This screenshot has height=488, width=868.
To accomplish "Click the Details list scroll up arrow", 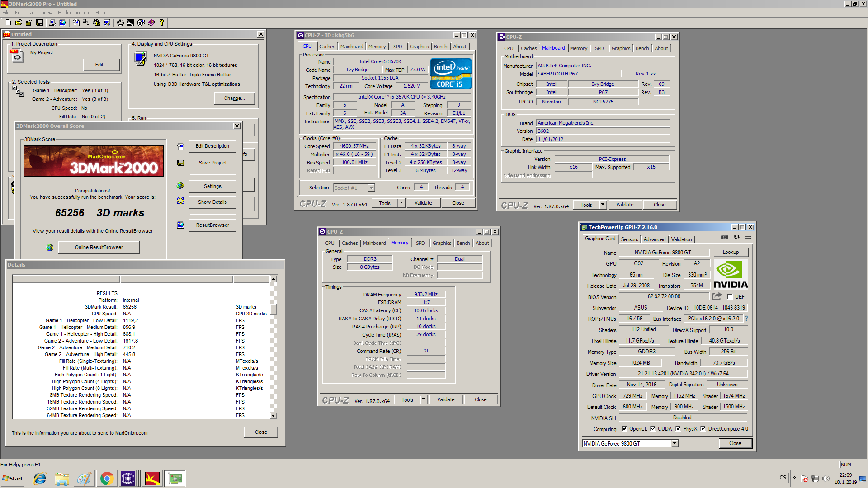I will point(274,279).
